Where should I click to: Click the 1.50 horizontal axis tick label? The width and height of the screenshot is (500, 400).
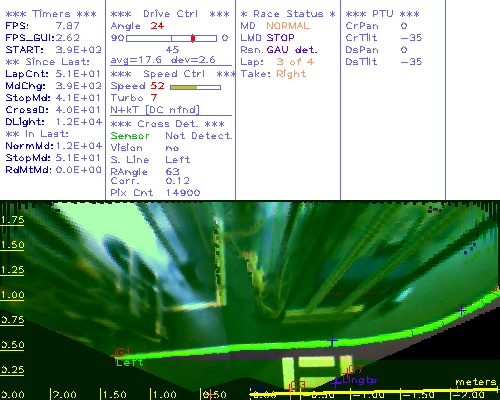tap(115, 395)
